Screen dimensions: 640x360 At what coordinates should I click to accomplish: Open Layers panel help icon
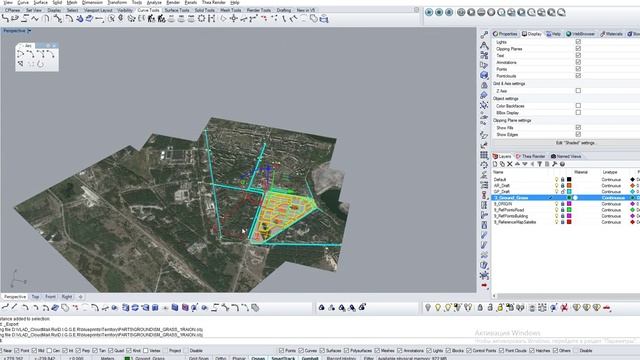click(562, 164)
